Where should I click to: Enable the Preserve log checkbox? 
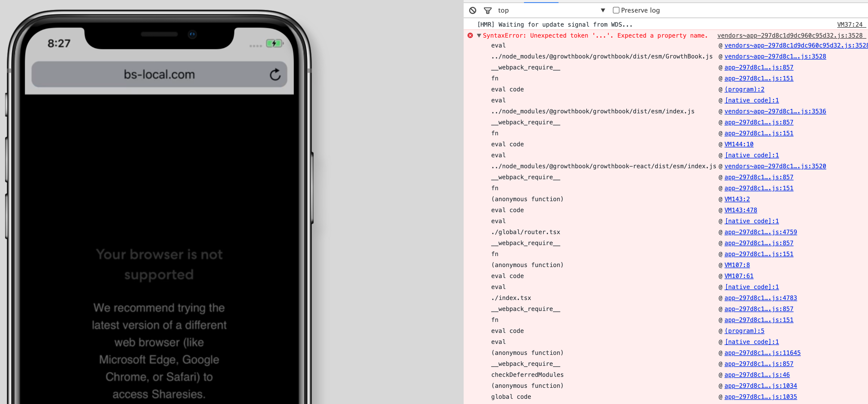coord(616,10)
